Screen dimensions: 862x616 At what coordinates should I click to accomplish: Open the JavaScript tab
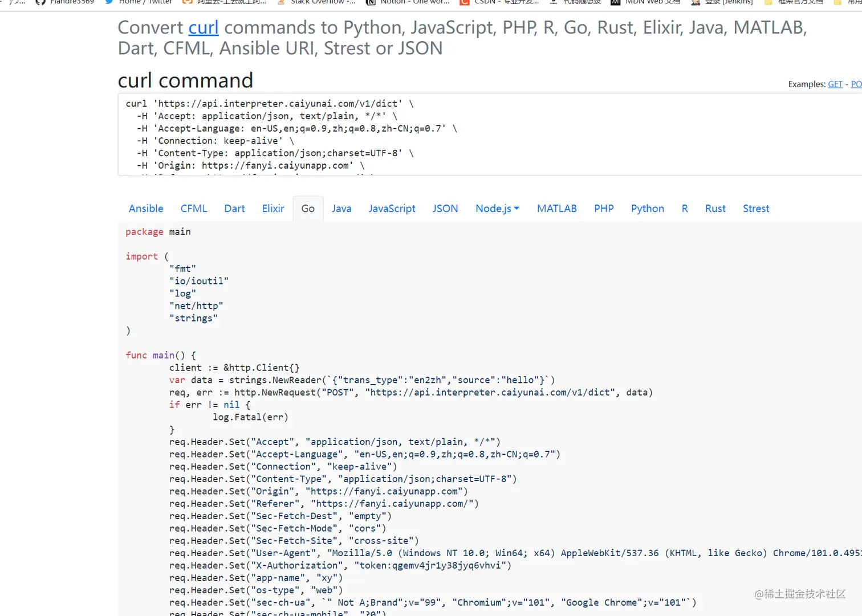coord(392,209)
